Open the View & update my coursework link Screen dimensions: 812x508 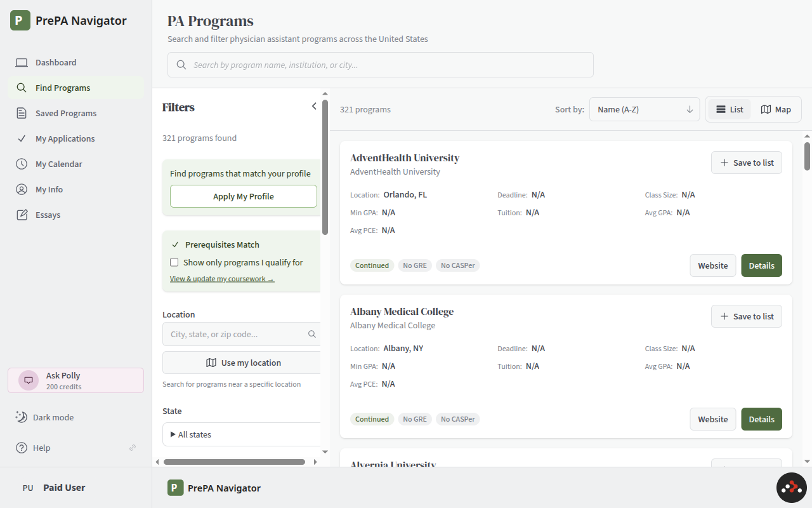(222, 279)
